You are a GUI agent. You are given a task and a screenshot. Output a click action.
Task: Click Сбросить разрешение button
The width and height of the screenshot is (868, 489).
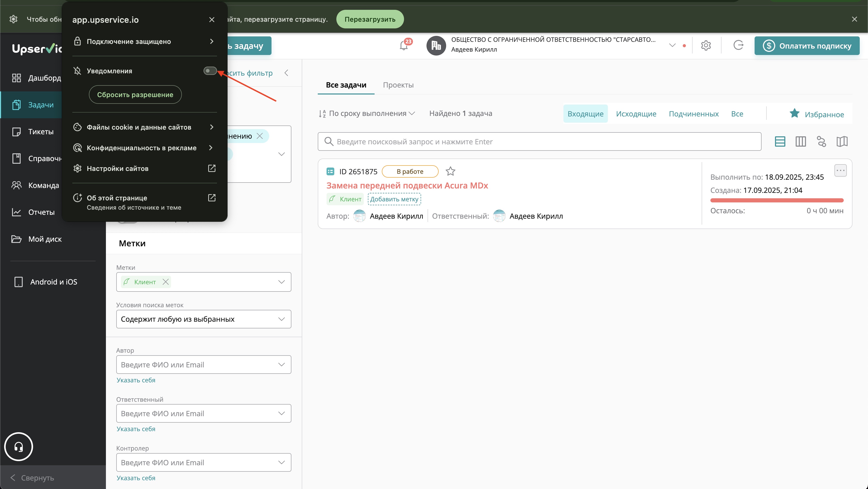pos(135,95)
